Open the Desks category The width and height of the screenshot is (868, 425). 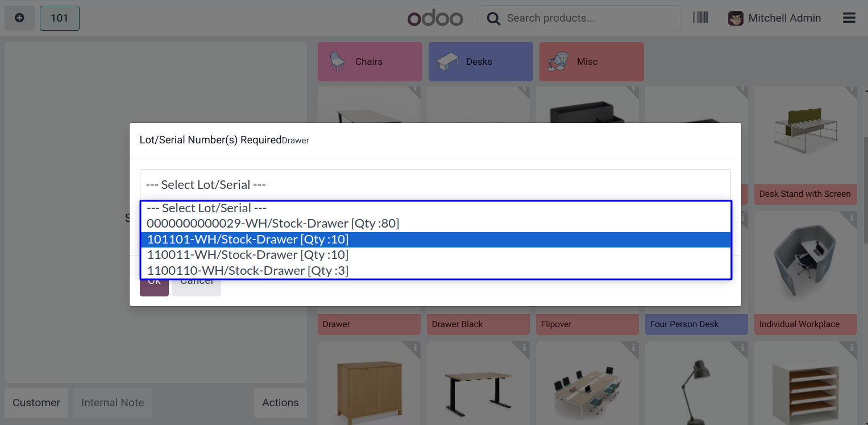click(x=480, y=61)
